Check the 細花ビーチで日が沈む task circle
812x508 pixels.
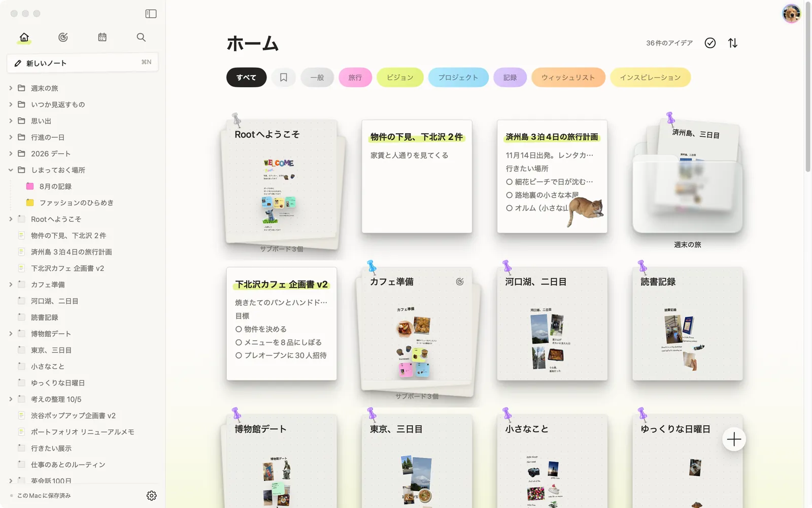509,182
